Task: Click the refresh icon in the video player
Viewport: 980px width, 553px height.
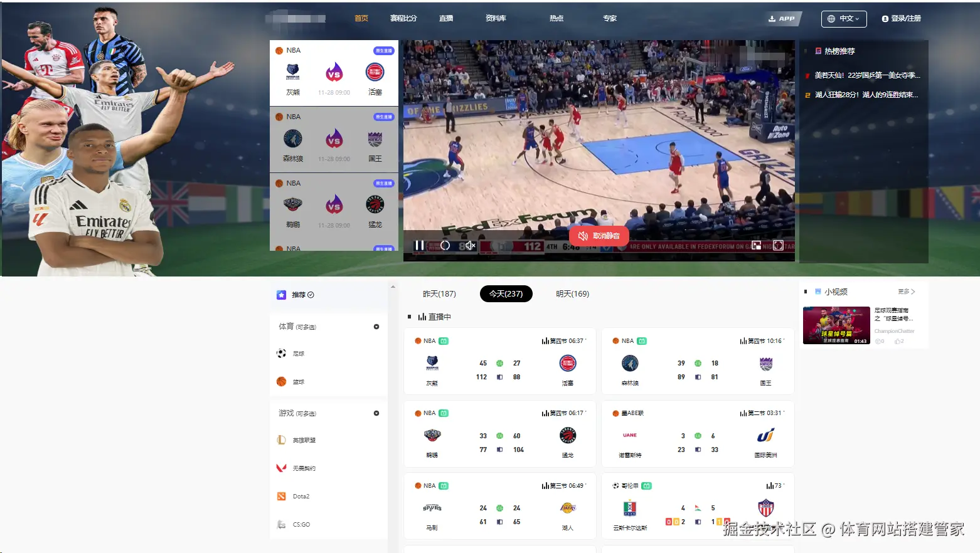Action: pyautogui.click(x=445, y=245)
